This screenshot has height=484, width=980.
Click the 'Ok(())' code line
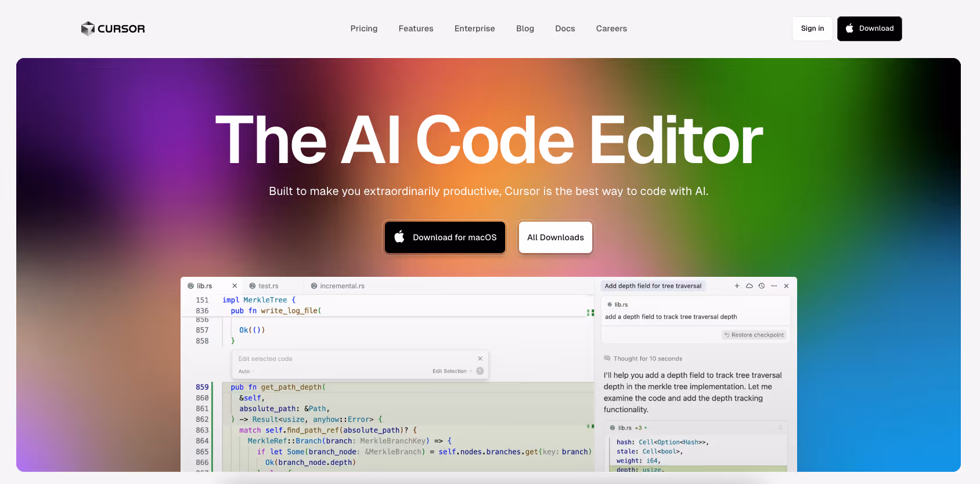click(x=252, y=330)
